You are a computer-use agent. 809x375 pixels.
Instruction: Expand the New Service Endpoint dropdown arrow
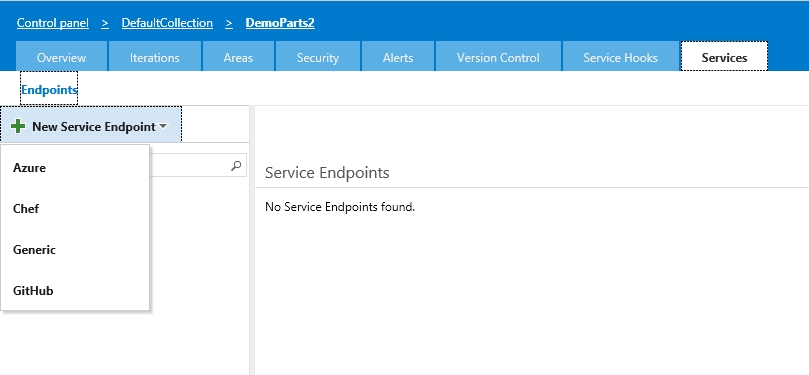coord(163,126)
